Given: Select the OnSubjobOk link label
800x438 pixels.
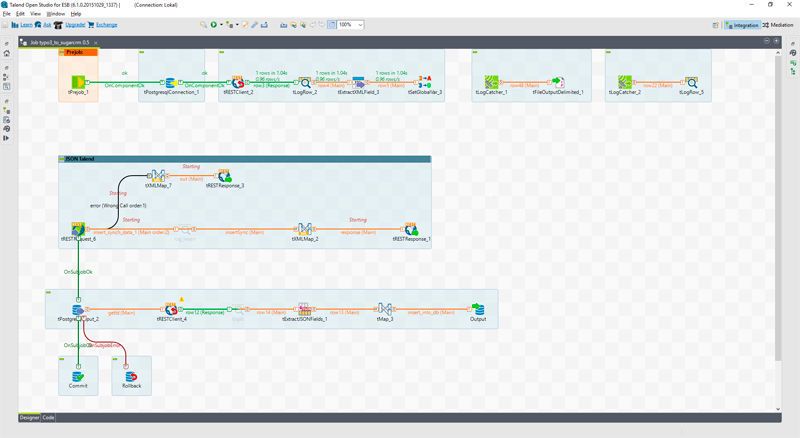Looking at the screenshot, I should pyautogui.click(x=78, y=272).
